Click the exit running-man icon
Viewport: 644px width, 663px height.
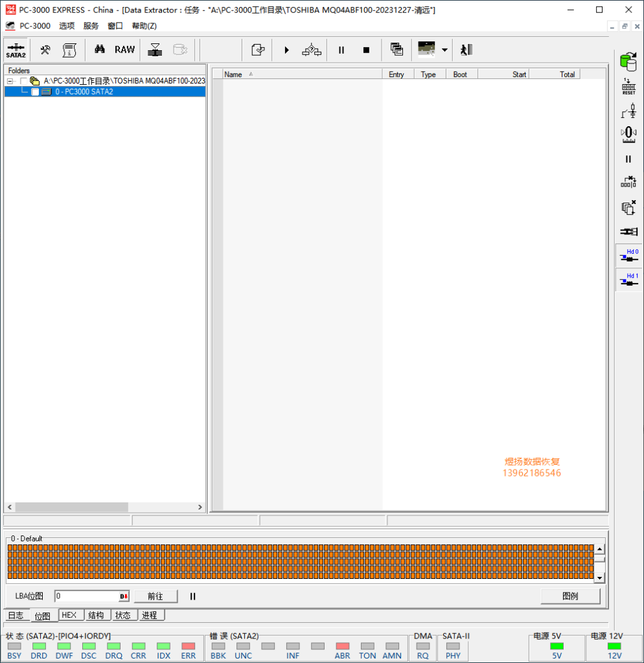(x=466, y=50)
